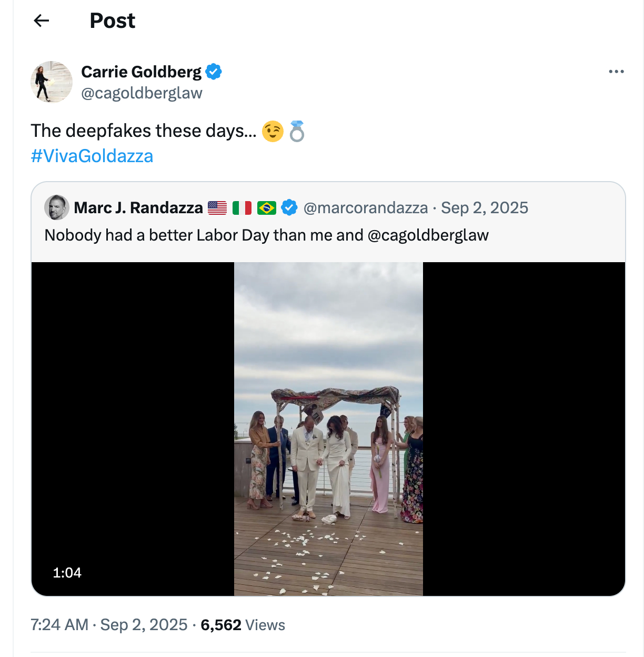Click the ring emoji in post

[x=297, y=131]
